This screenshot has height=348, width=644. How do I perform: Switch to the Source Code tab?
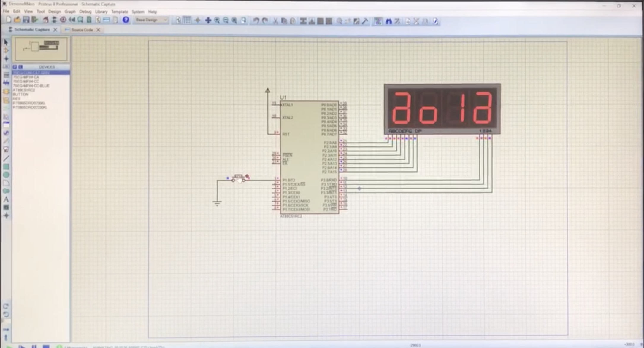(82, 30)
